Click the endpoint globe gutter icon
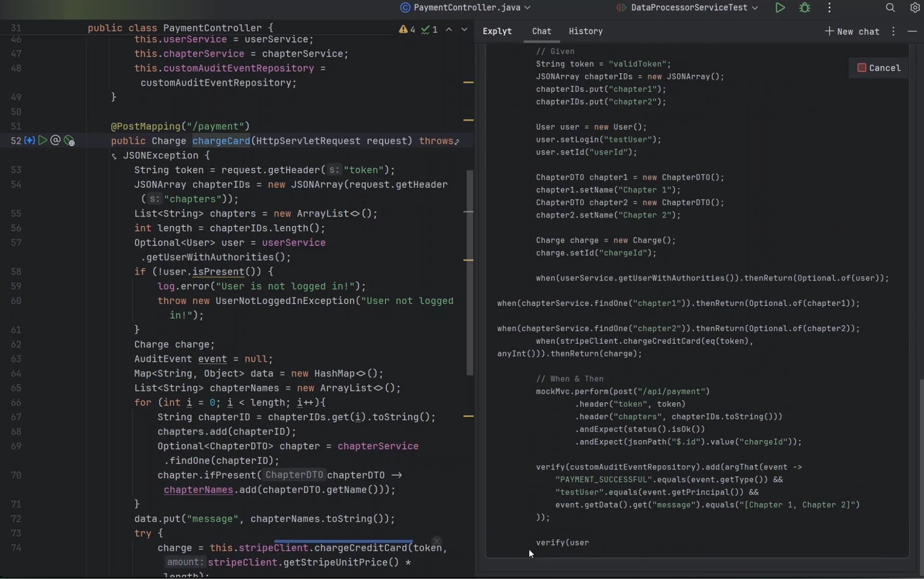The width and height of the screenshot is (924, 579). pos(69,141)
